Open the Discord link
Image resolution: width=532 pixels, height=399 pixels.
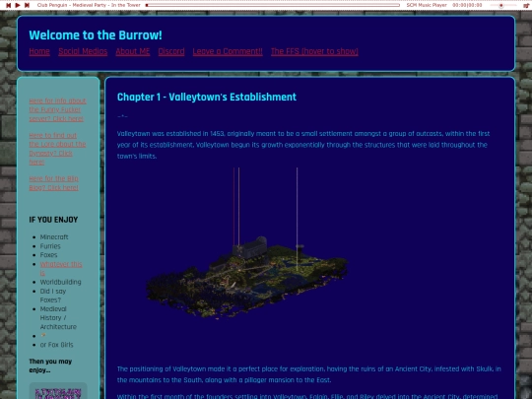point(171,51)
